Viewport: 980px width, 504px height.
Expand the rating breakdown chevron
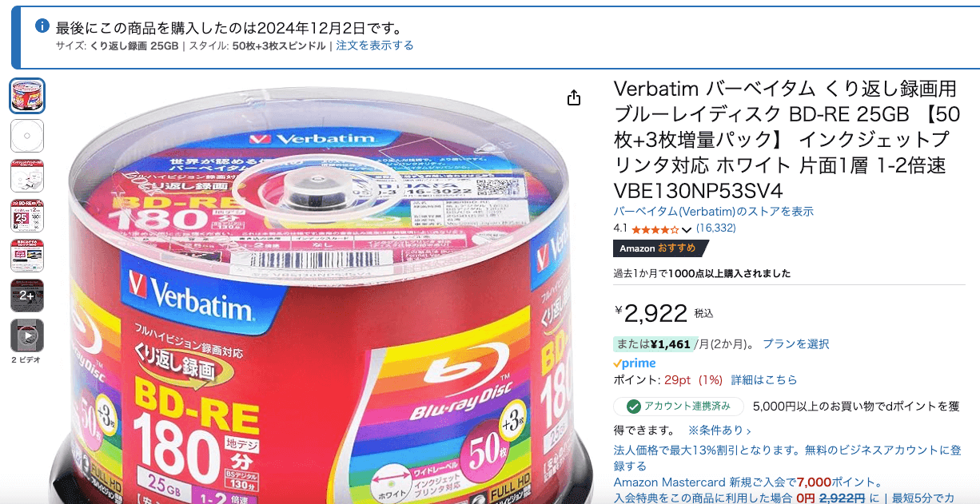[x=686, y=229]
